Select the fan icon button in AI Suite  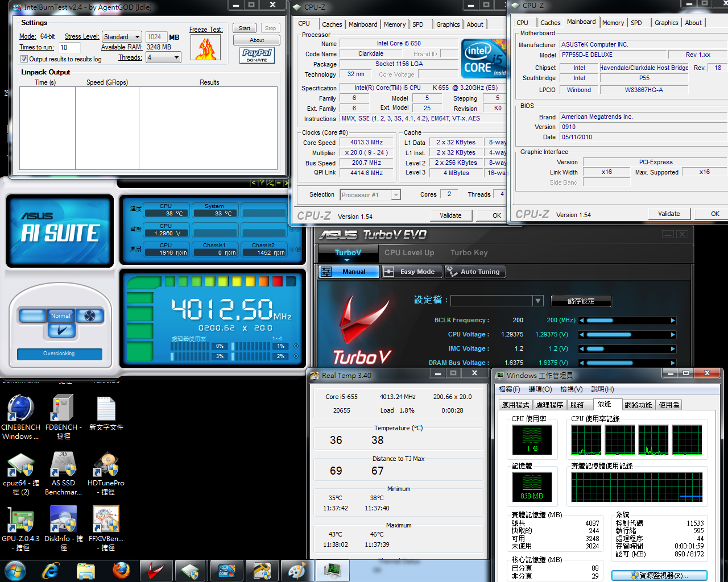[90, 316]
